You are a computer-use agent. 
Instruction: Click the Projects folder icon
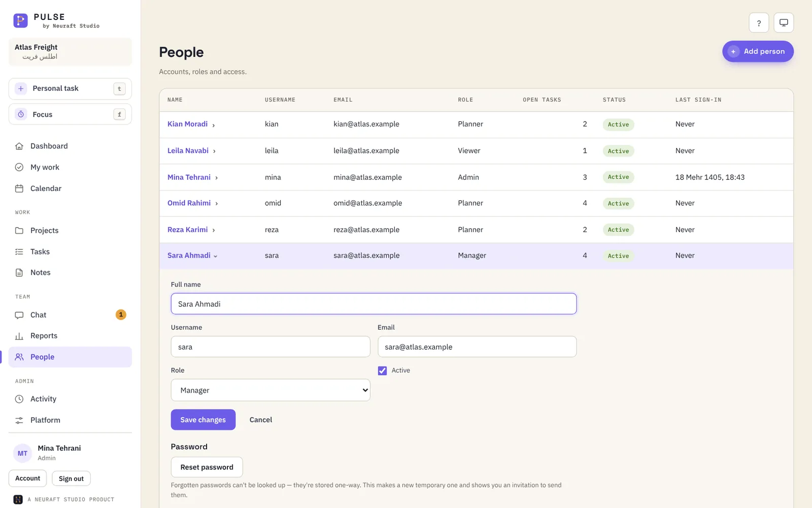coord(19,231)
